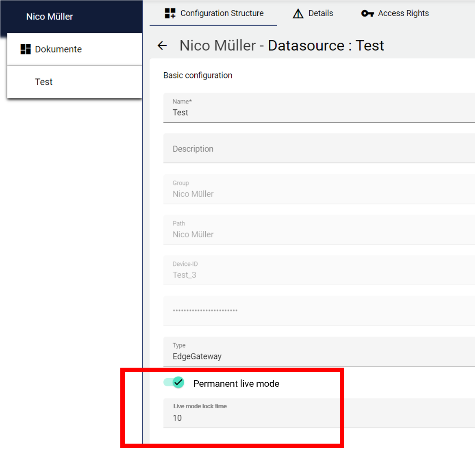Click the Details warning triangle icon
The image size is (476, 455).
298,14
